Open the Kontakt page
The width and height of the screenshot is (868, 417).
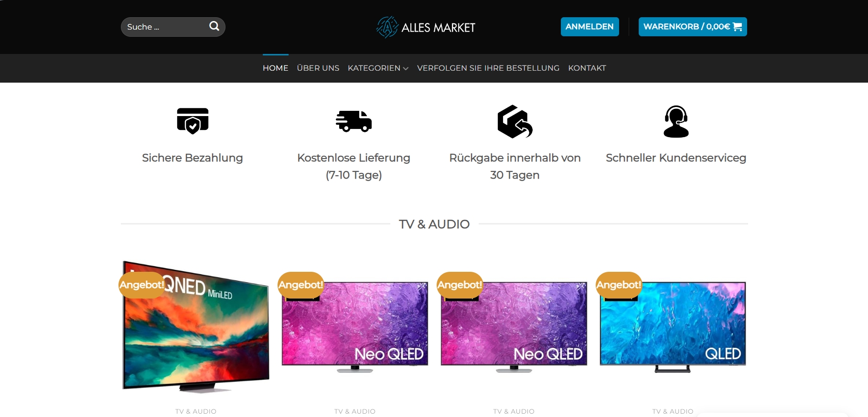[587, 68]
